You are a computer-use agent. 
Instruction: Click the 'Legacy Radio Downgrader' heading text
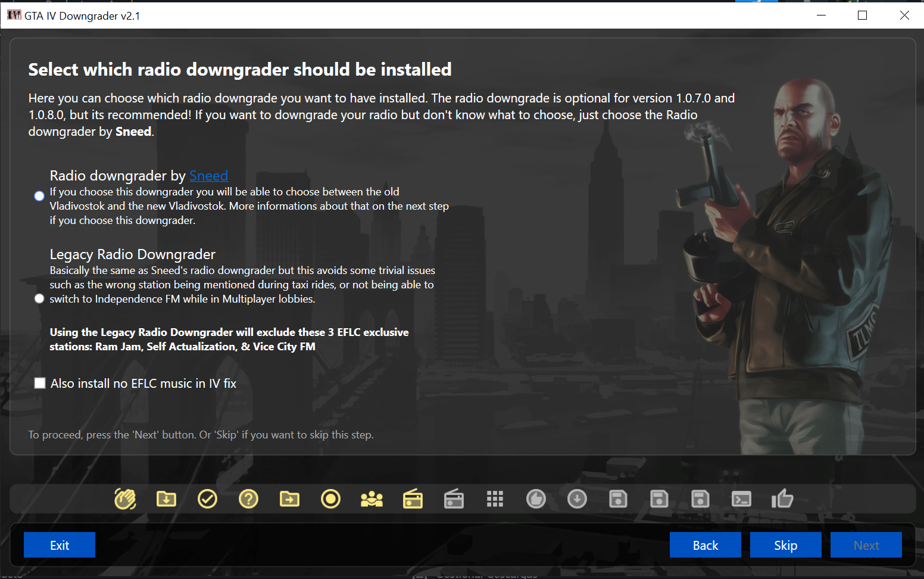click(132, 254)
